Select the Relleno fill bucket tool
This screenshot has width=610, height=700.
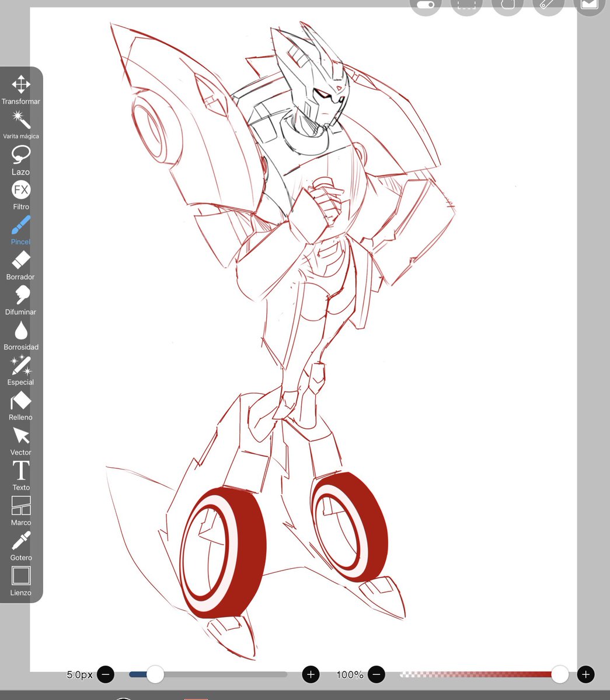(21, 405)
